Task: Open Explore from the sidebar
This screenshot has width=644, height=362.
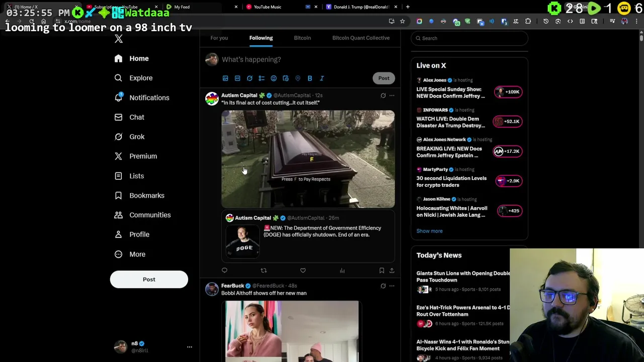Action: coord(133,78)
